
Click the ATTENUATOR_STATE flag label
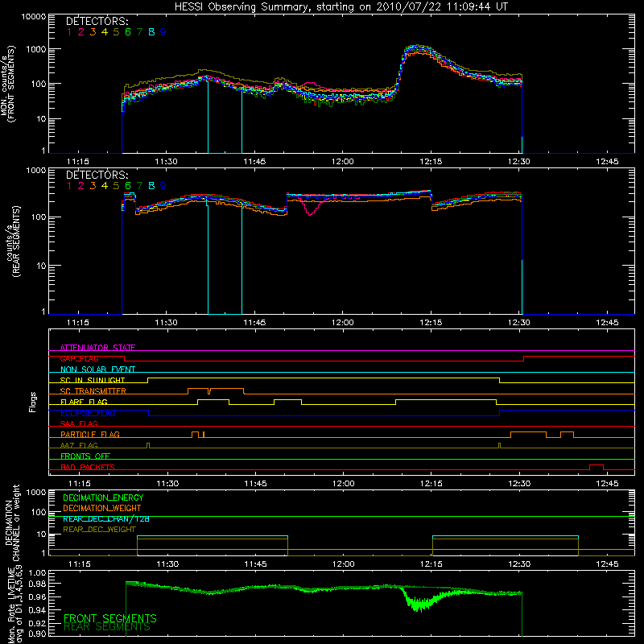(x=97, y=348)
